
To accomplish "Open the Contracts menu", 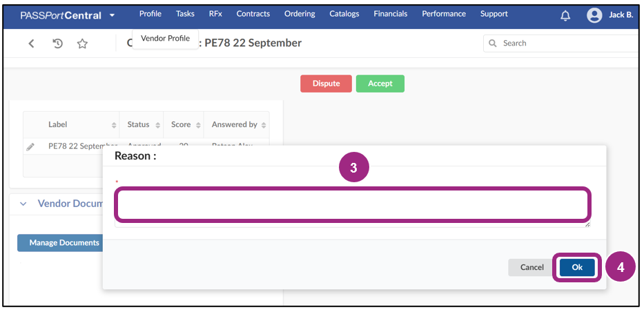I will 253,14.
